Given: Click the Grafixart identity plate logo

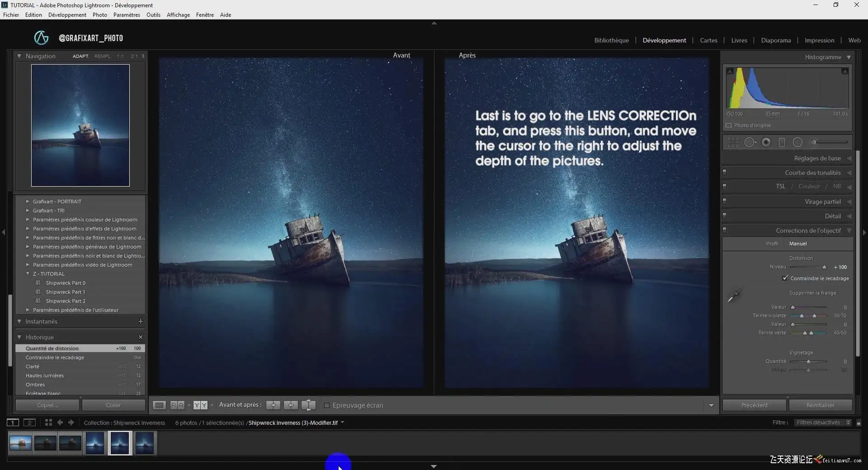Looking at the screenshot, I should [41, 38].
